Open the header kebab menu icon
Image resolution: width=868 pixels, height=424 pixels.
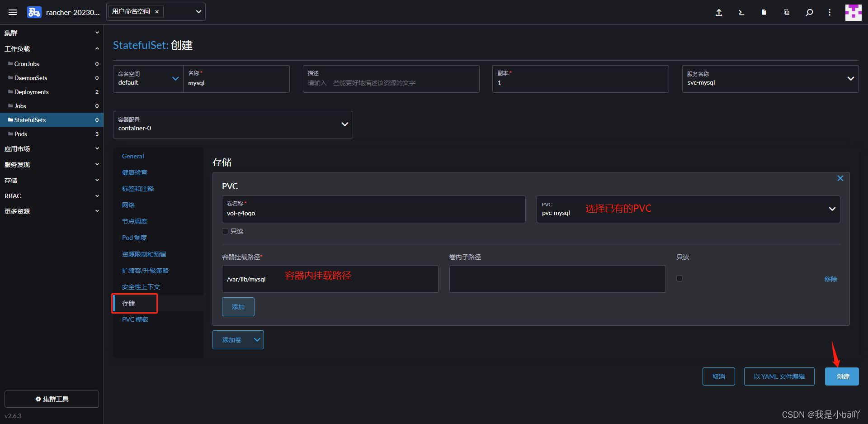point(830,12)
